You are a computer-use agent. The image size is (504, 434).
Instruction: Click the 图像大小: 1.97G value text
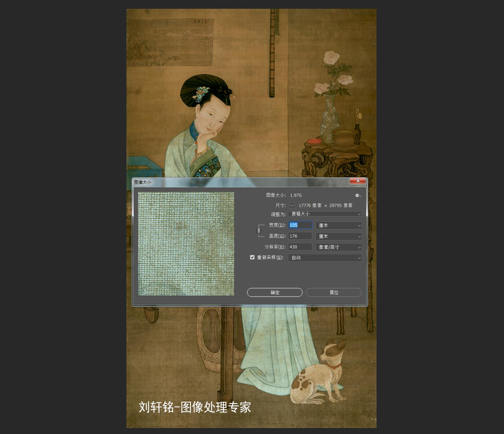pos(296,195)
